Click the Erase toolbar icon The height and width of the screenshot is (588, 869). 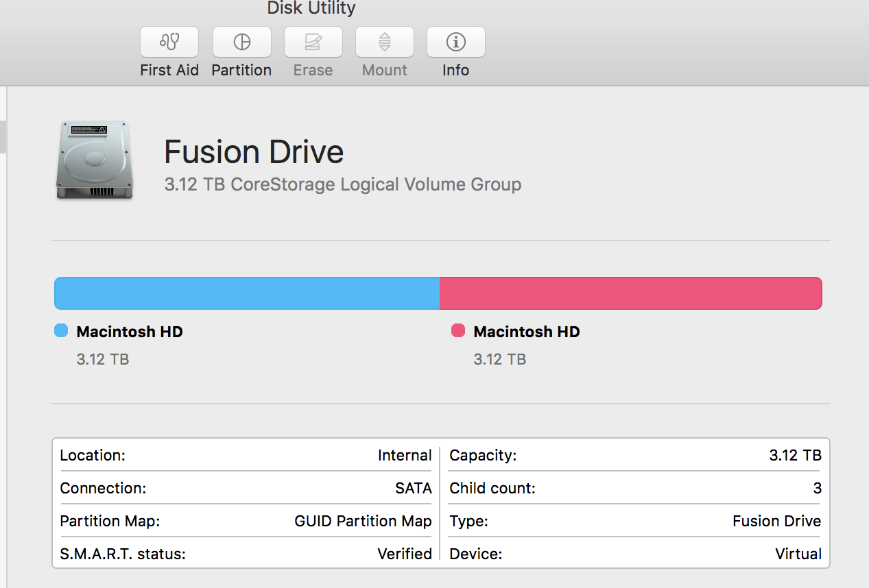click(x=313, y=42)
